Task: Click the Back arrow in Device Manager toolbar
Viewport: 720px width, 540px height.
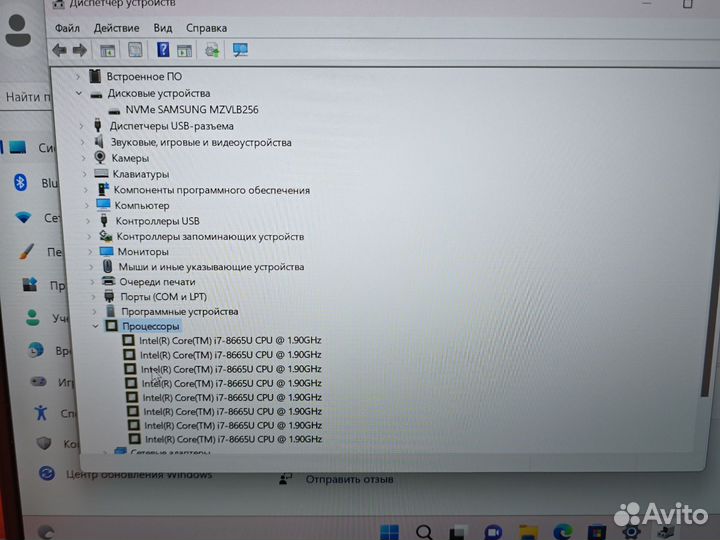Action: coord(59,50)
